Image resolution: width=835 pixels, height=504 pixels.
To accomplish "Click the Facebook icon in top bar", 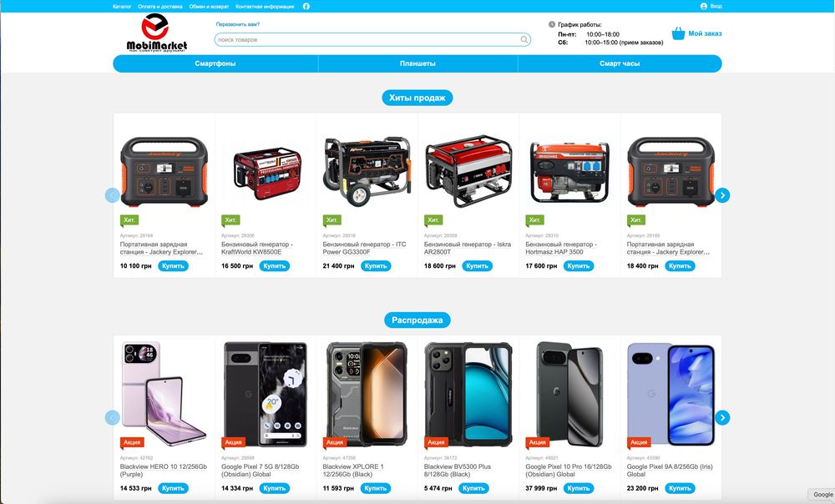I will tap(306, 7).
